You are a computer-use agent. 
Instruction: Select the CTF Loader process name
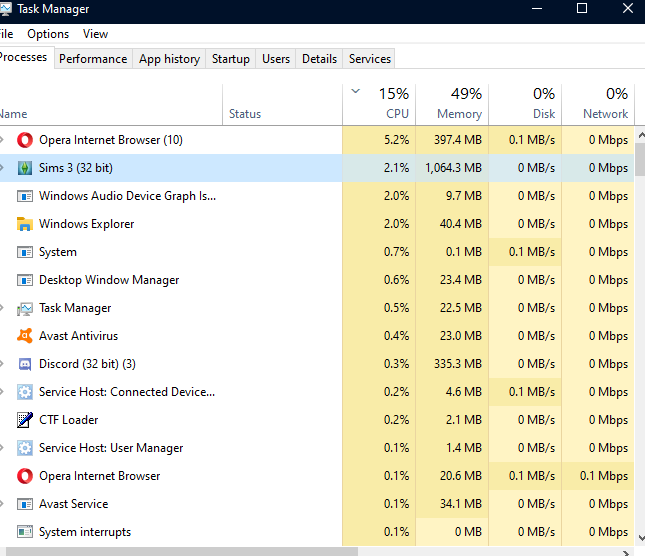(69, 420)
